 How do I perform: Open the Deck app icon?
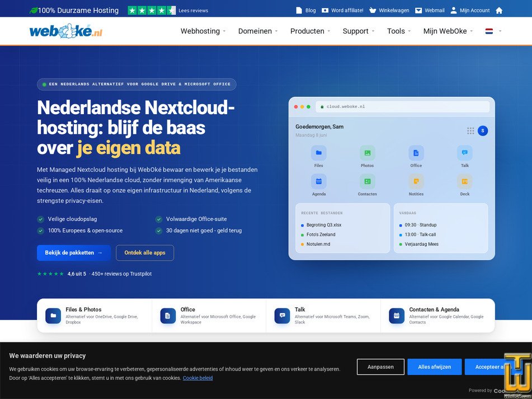tap(464, 181)
